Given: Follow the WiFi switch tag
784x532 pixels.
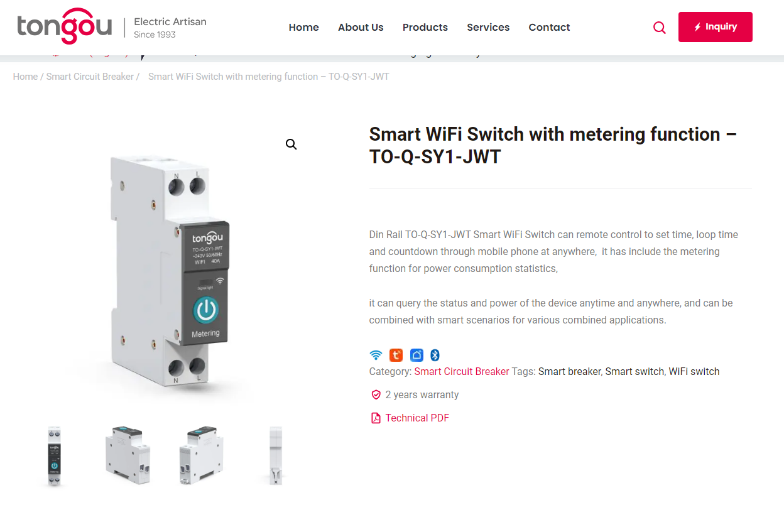Looking at the screenshot, I should 694,371.
